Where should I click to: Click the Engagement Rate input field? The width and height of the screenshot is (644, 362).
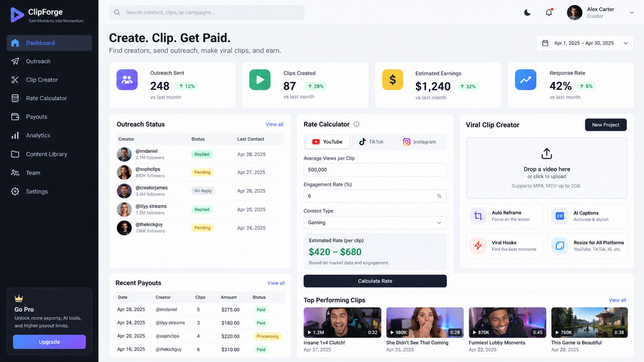pos(375,196)
